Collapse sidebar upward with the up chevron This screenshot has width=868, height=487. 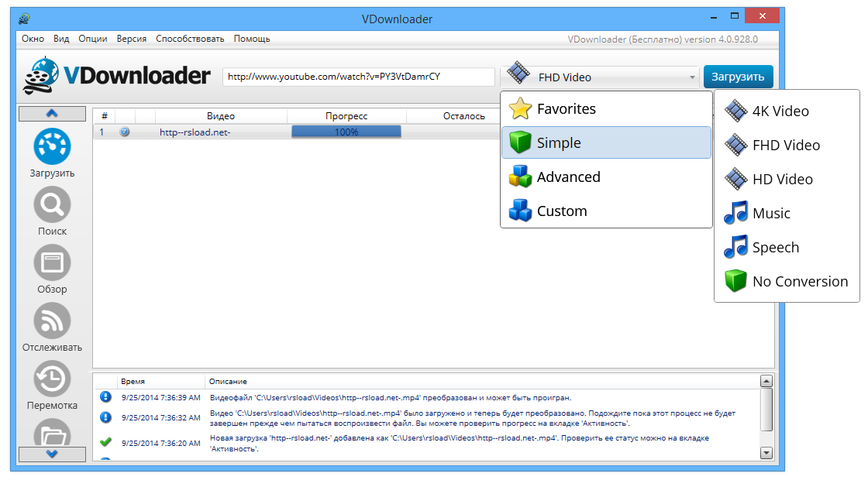52,113
